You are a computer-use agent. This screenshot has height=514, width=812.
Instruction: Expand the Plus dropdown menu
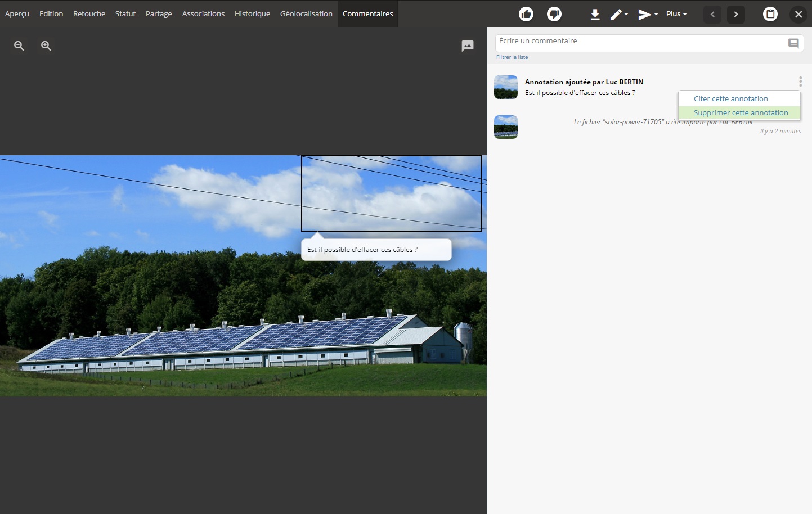pyautogui.click(x=676, y=14)
